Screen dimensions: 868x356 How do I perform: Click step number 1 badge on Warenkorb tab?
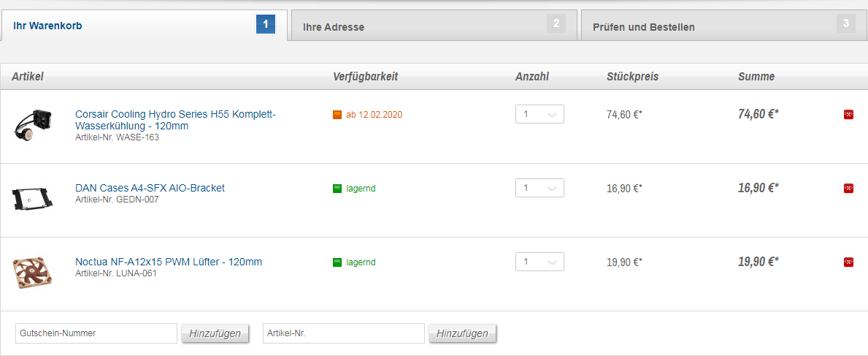[x=266, y=24]
